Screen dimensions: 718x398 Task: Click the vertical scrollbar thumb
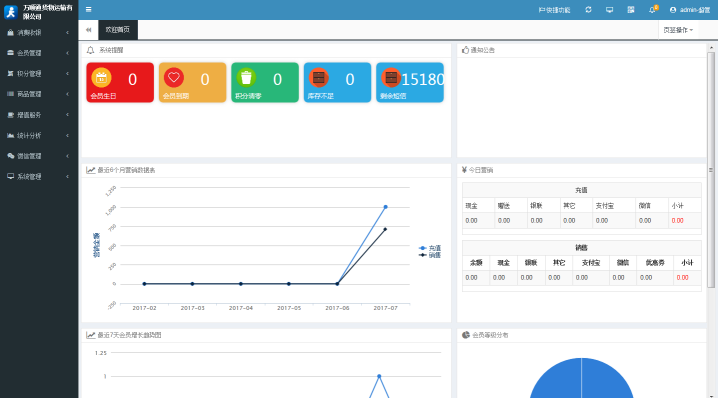711,170
